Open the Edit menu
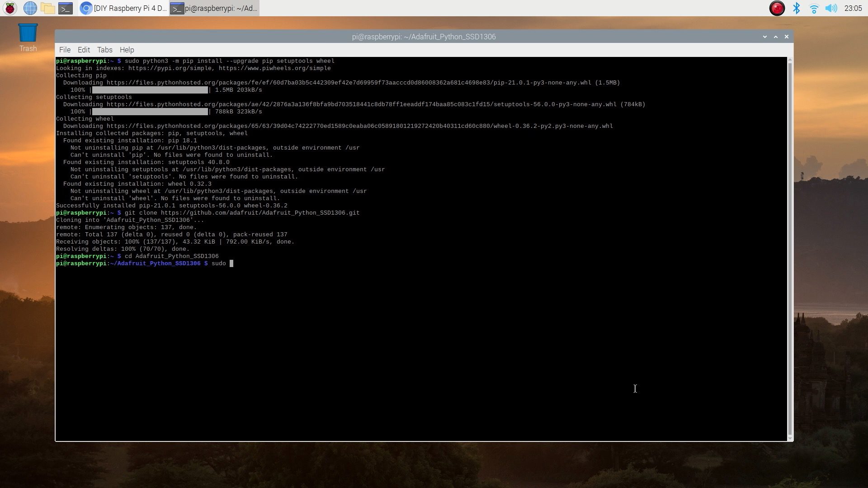This screenshot has width=868, height=488. click(x=84, y=50)
